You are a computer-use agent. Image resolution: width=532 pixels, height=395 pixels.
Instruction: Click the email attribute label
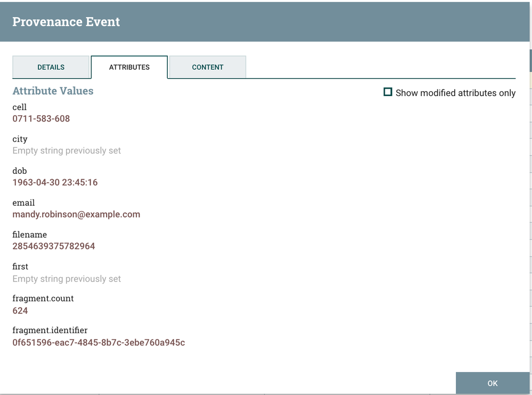(23, 203)
